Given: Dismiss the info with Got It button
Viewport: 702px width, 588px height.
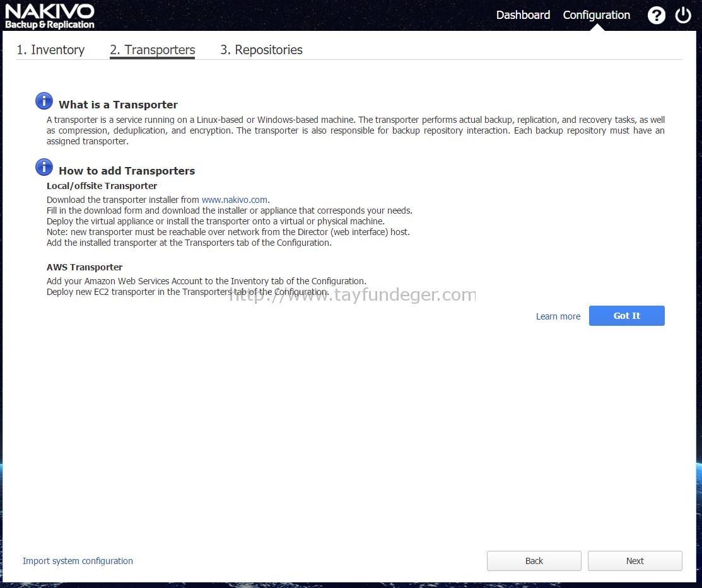Looking at the screenshot, I should click(x=627, y=316).
